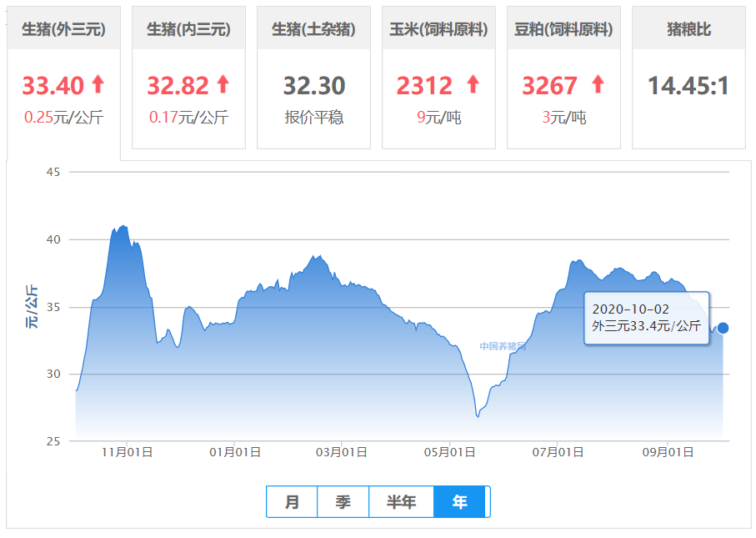Click the 猪粮比 ratio value 14.45:1
Image resolution: width=756 pixels, height=538 pixels.
tap(688, 84)
